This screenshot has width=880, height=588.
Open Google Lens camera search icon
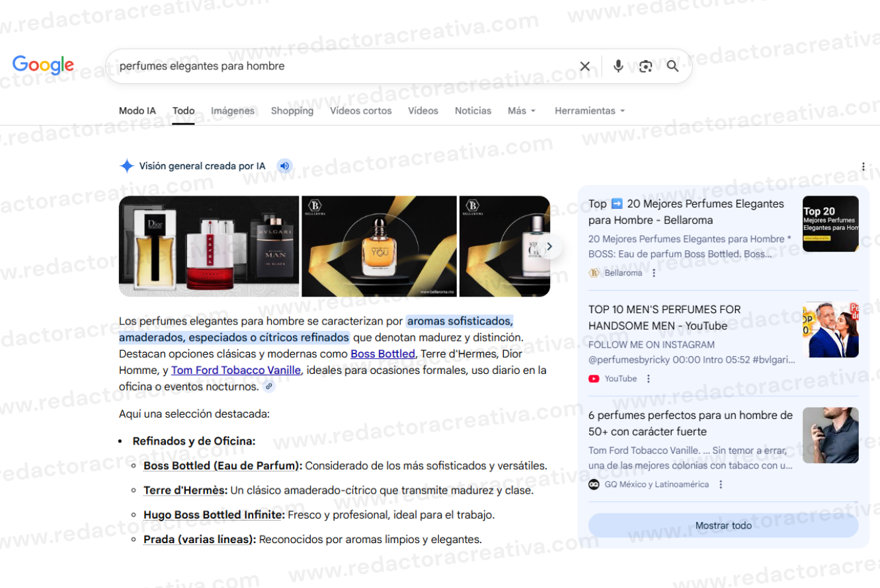coord(645,66)
